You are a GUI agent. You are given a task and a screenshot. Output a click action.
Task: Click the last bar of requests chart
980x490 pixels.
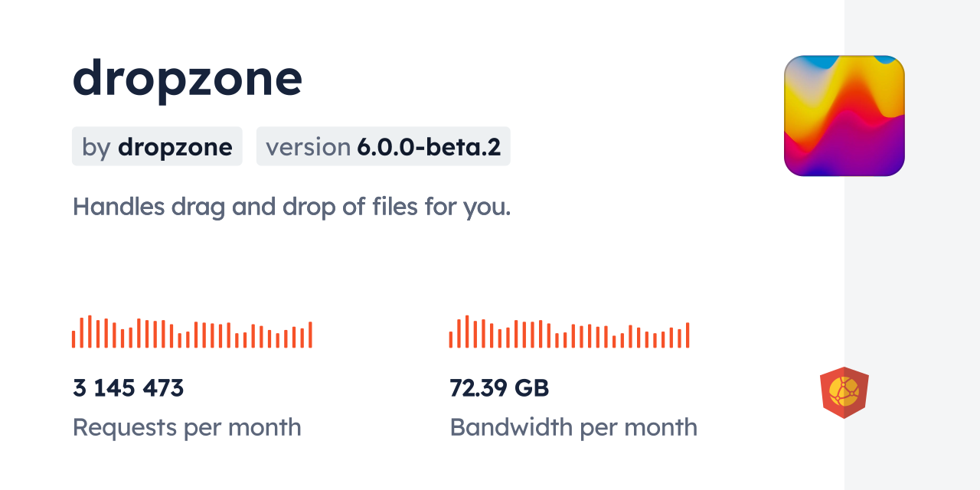310,335
